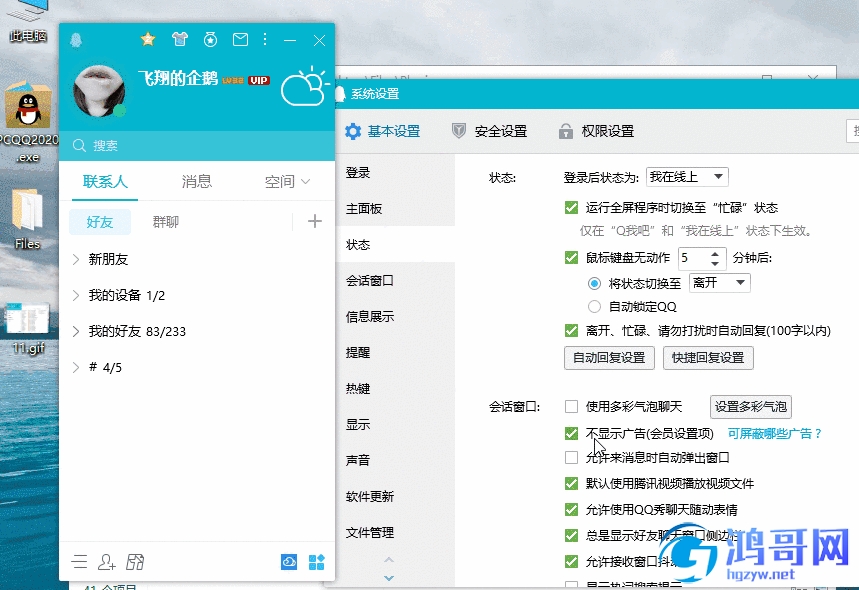Expand the 我的设备 1/2 group
859x590 pixels.
click(197, 295)
